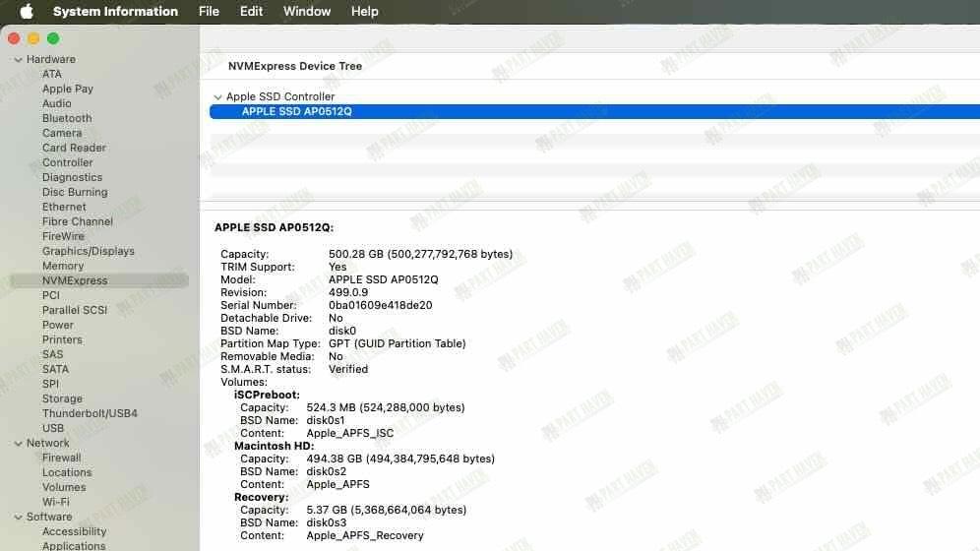The height and width of the screenshot is (551, 980).
Task: Open the File menu
Action: coord(209,12)
